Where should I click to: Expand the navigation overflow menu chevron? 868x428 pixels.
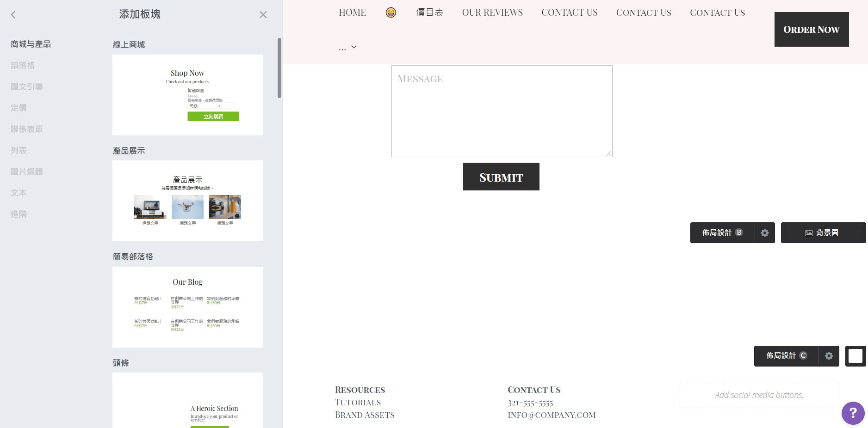353,47
